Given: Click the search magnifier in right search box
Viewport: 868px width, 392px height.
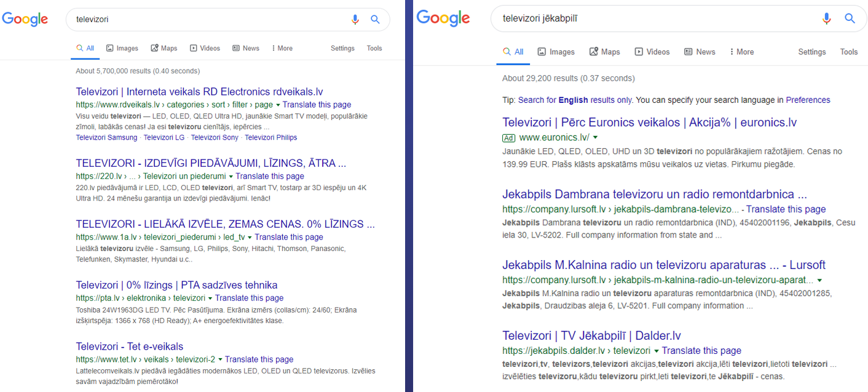Looking at the screenshot, I should [850, 18].
